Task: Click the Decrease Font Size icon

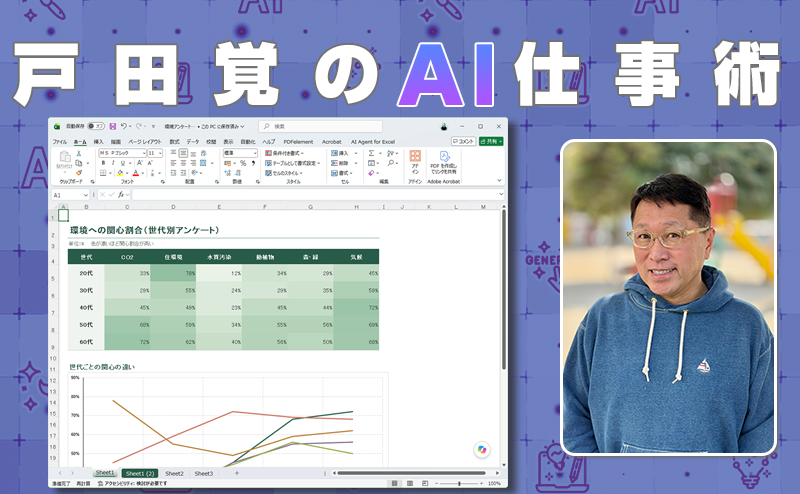Action: tap(150, 163)
